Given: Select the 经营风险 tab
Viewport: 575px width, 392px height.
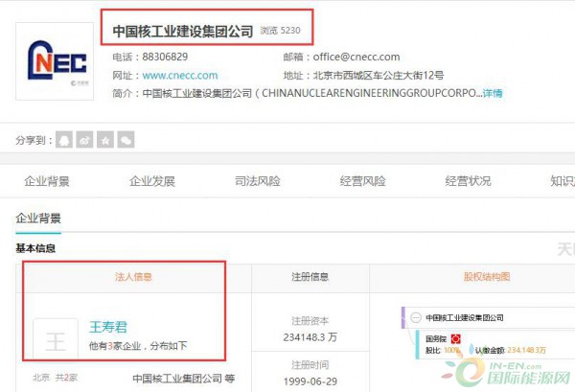Looking at the screenshot, I should point(363,181).
